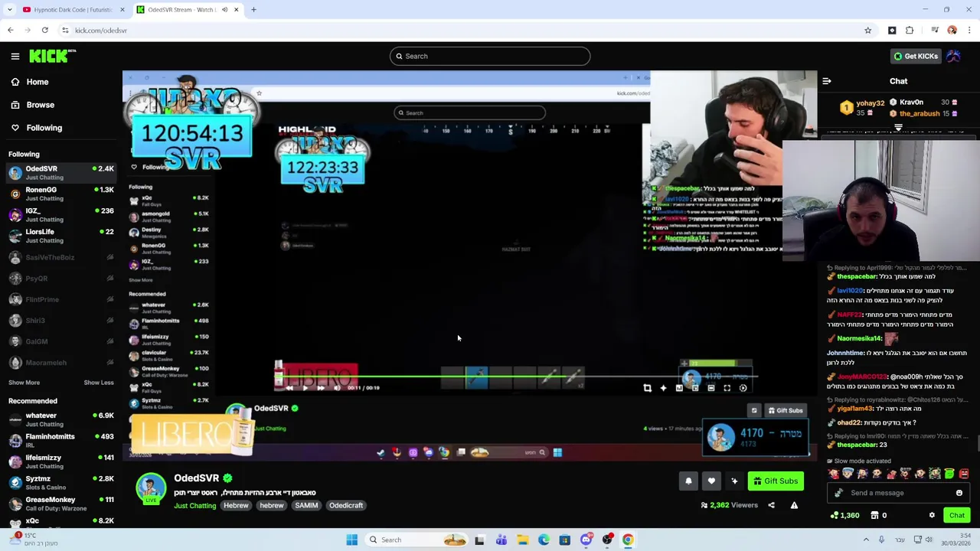View site information icon in address bar
Viewport: 980px width, 551px height.
65,31
